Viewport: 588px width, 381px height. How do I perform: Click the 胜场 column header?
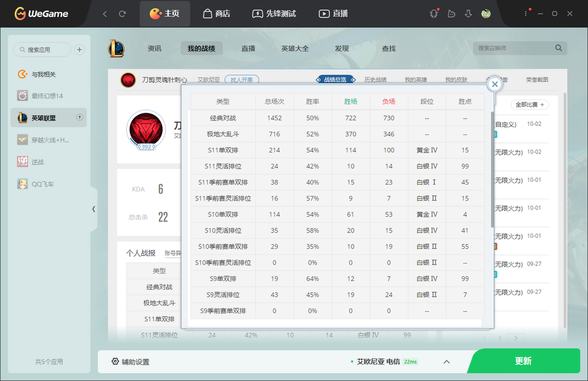pos(351,101)
